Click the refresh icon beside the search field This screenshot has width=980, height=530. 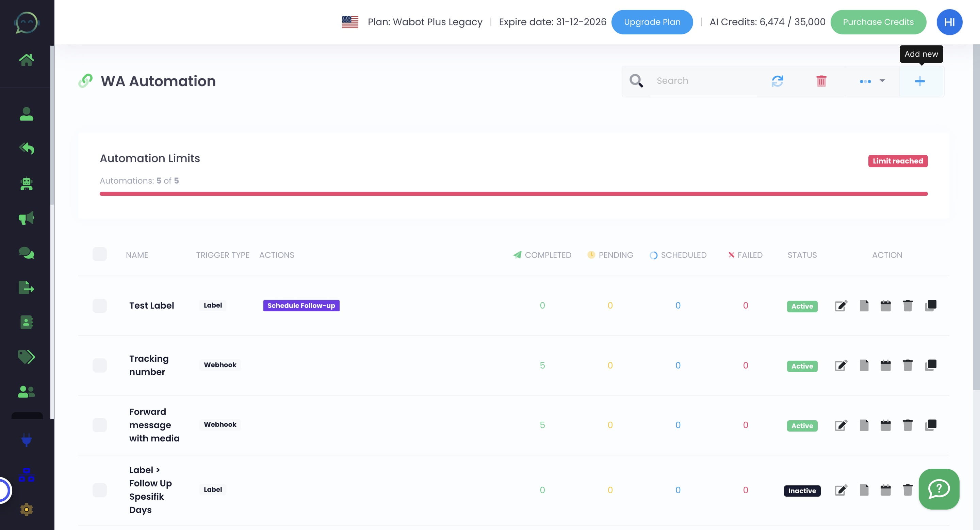(x=777, y=81)
